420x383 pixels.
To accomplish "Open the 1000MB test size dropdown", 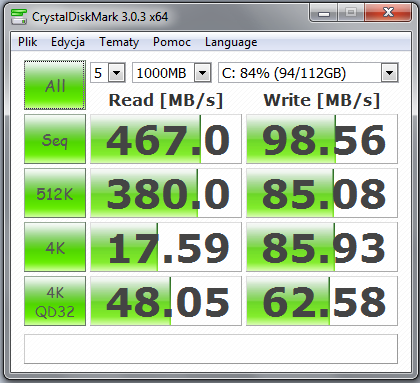I will [172, 73].
